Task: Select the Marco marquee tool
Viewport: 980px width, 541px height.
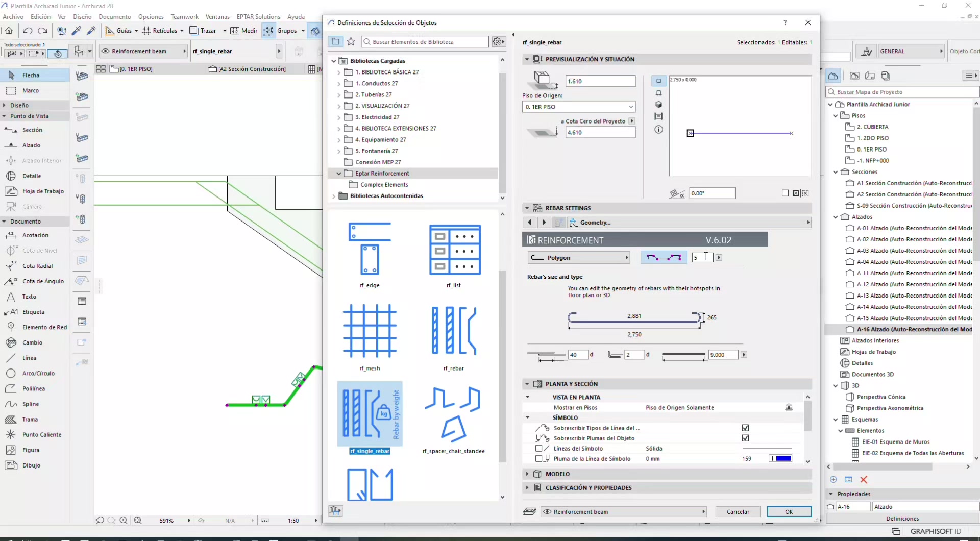Action: (35, 90)
